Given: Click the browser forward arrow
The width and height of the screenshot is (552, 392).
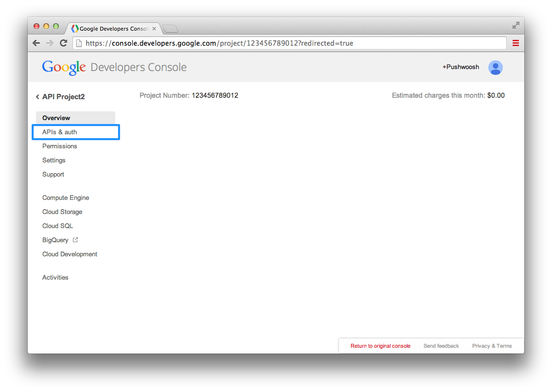Looking at the screenshot, I should click(x=50, y=43).
